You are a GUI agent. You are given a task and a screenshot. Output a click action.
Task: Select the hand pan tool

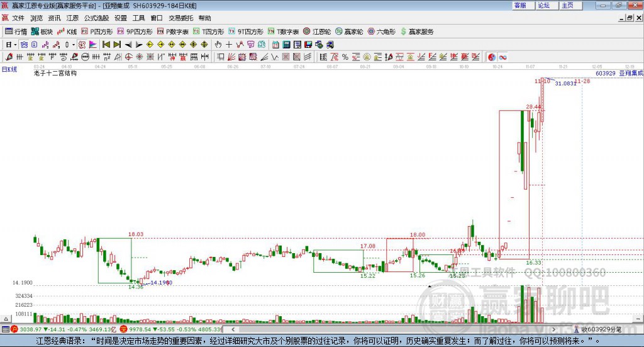[218, 45]
